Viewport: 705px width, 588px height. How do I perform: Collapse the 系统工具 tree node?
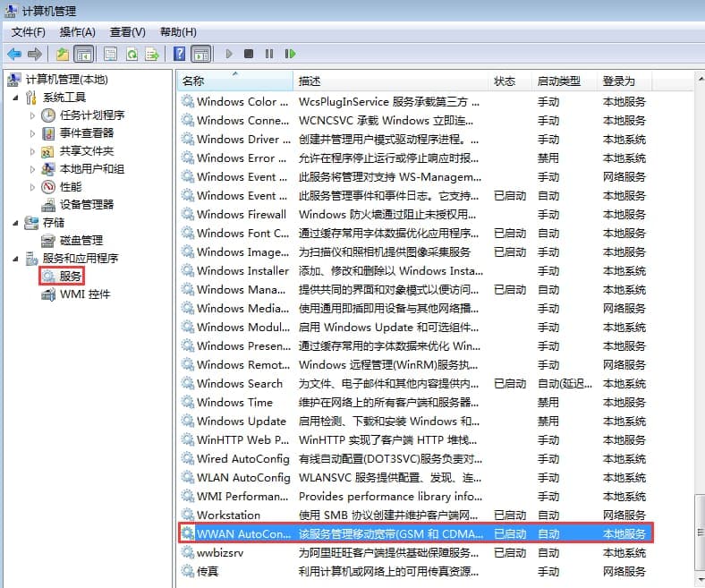pyautogui.click(x=16, y=98)
